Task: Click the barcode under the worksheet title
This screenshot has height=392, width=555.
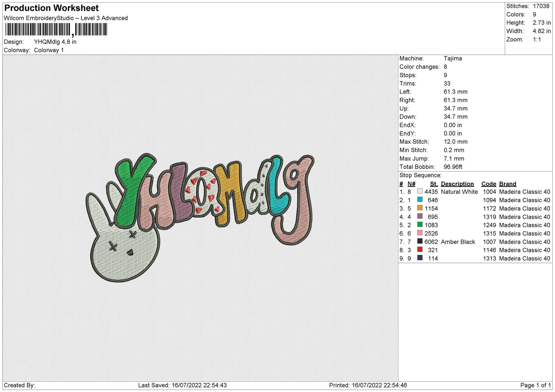Action: 56,30
